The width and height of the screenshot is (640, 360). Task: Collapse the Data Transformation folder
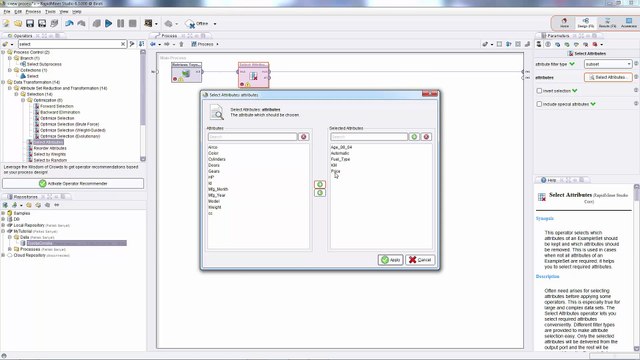[x=3, y=82]
